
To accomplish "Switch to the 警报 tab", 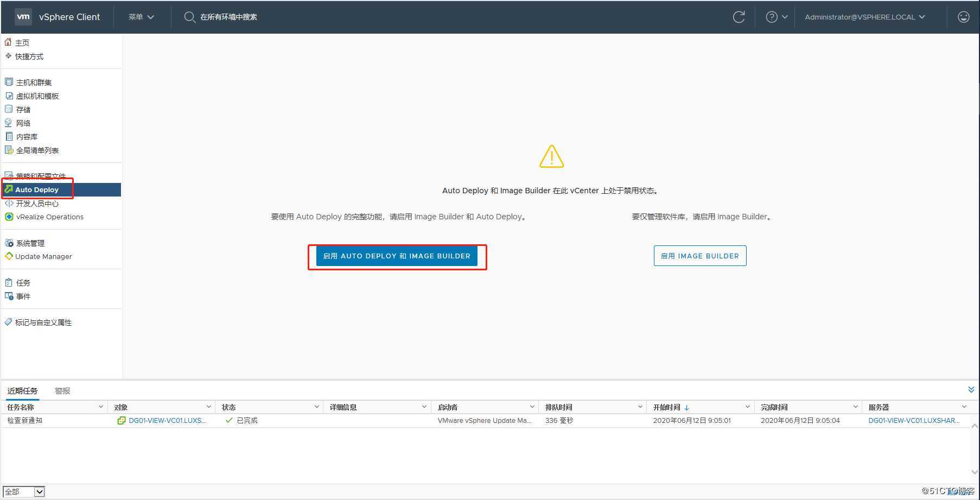I will point(62,391).
